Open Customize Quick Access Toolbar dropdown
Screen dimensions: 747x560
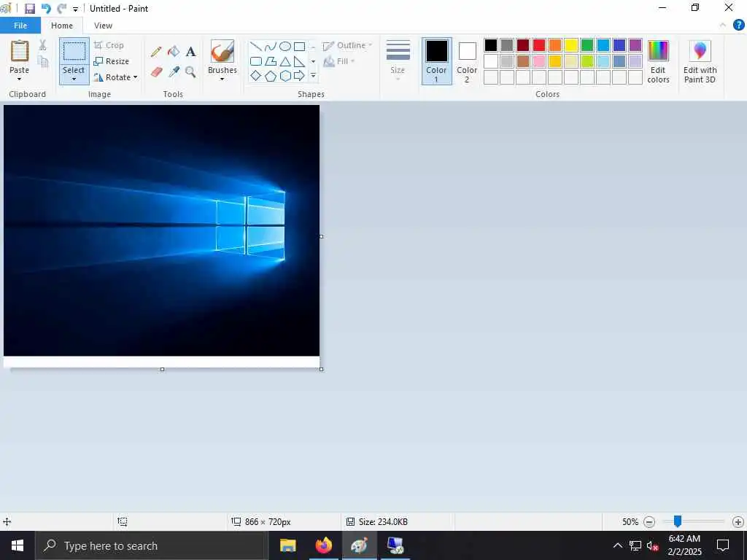tap(75, 9)
